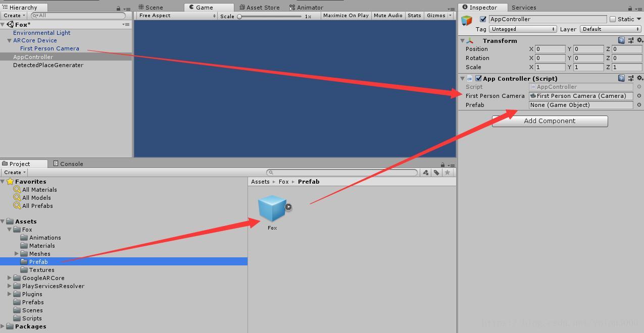Toggle the Static checkbox
This screenshot has height=333, width=644.
click(x=613, y=19)
